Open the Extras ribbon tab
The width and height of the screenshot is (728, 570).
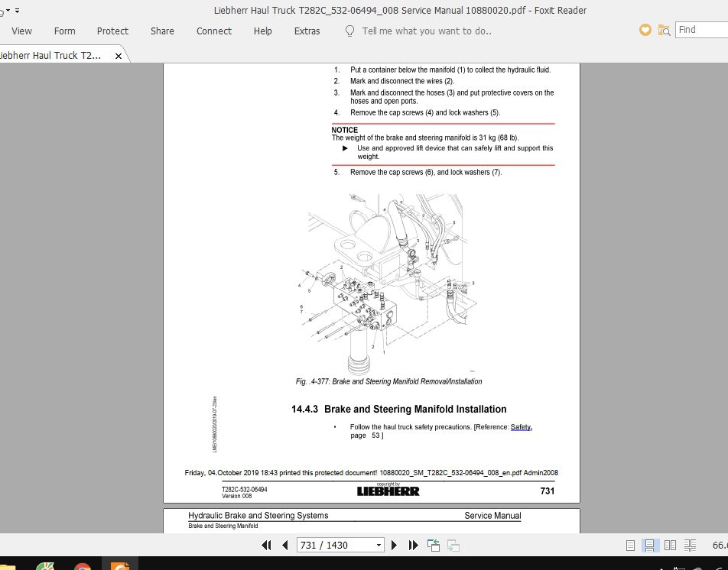(x=307, y=31)
